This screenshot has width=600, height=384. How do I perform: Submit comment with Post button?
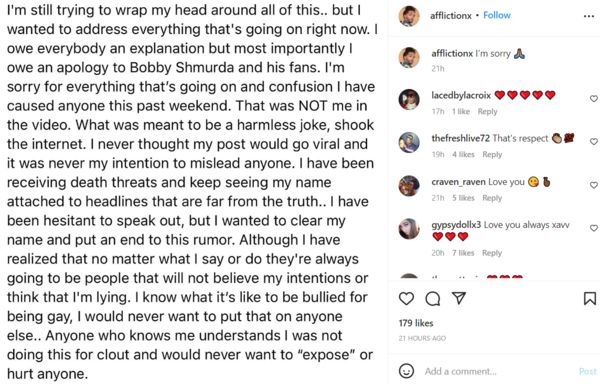(x=588, y=371)
